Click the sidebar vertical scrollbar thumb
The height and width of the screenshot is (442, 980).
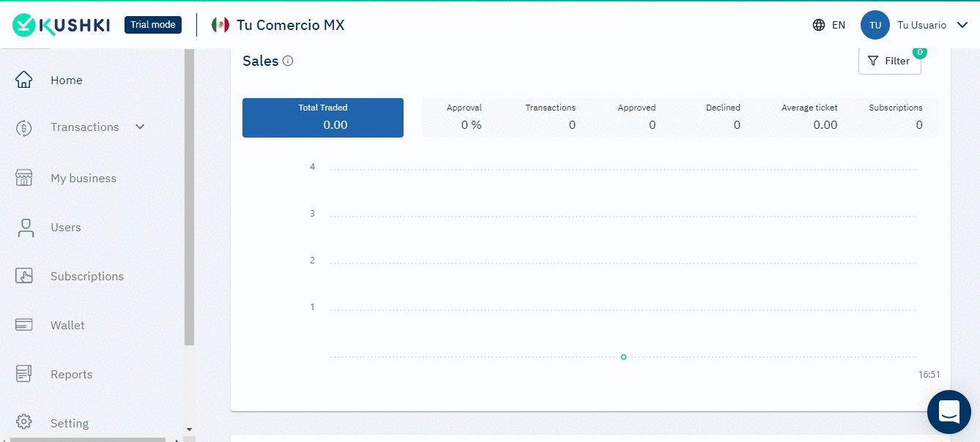pyautogui.click(x=189, y=197)
